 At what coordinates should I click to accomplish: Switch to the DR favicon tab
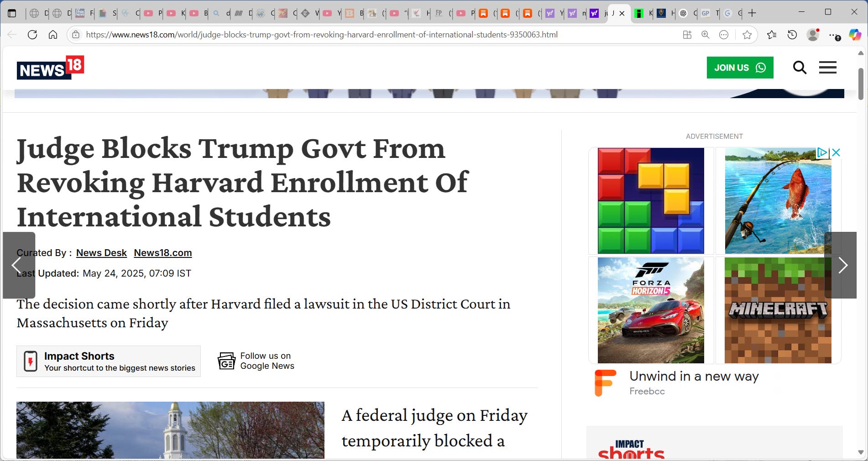pyautogui.click(x=242, y=13)
